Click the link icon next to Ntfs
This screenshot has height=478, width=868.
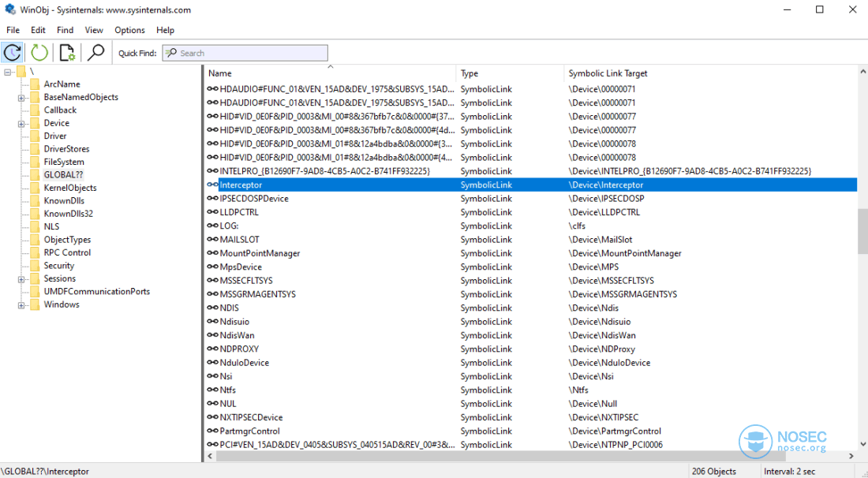pyautogui.click(x=212, y=390)
